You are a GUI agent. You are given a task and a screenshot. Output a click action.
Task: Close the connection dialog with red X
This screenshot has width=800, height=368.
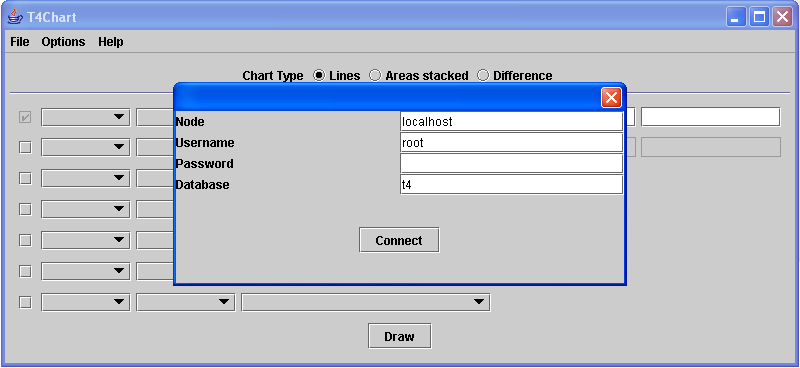(x=611, y=97)
